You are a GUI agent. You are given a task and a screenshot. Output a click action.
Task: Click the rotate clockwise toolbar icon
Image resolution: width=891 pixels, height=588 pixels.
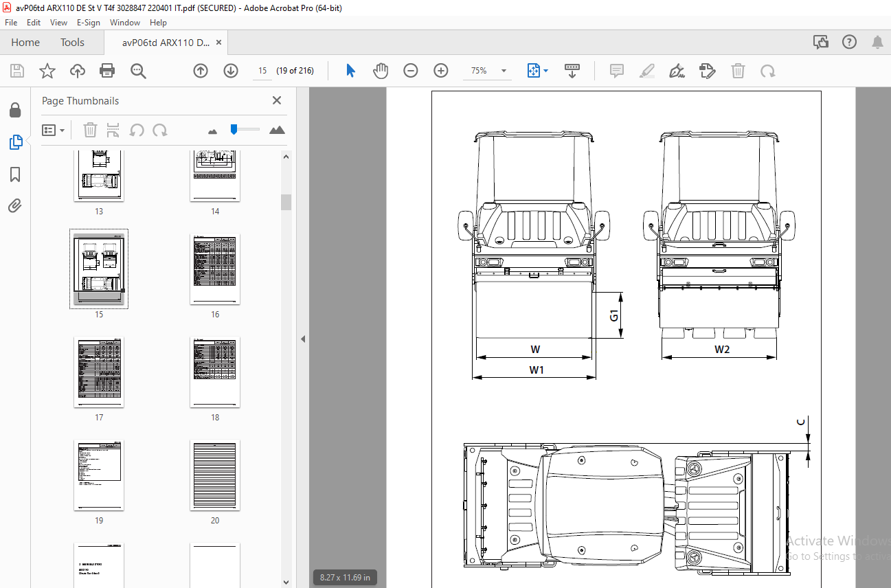(x=768, y=71)
